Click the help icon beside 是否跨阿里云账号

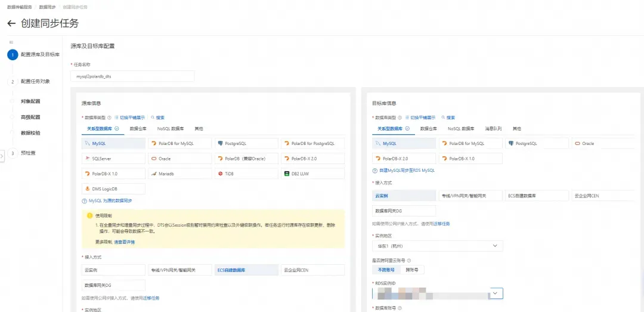(410, 260)
